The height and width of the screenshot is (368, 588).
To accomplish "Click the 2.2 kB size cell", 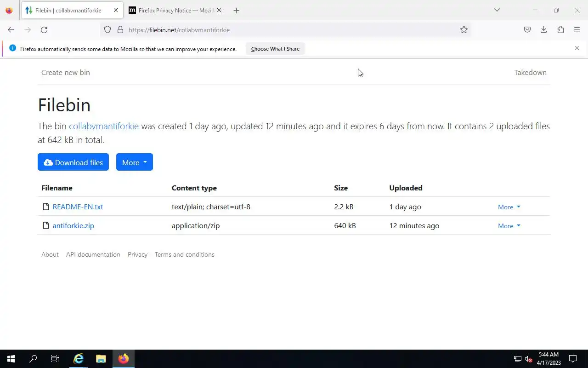I will [x=344, y=207].
